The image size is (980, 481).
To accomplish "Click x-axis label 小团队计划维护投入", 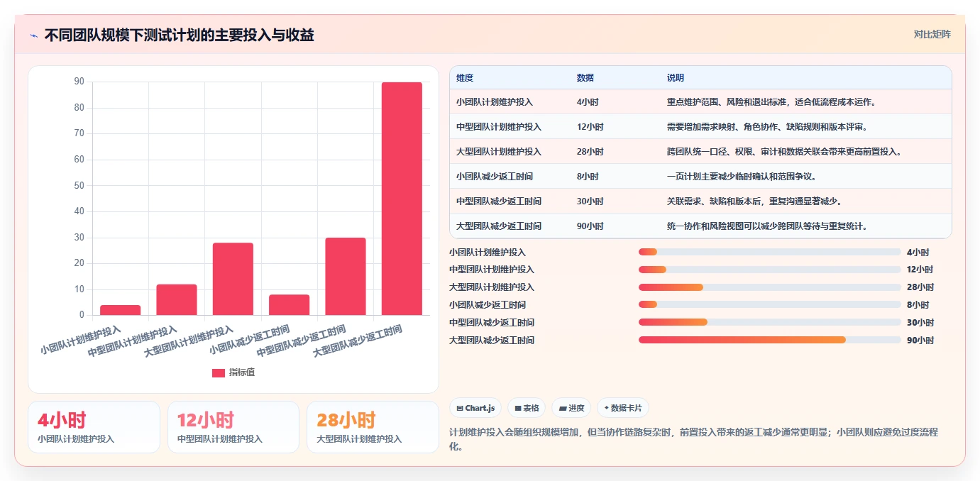I will 80,341.
